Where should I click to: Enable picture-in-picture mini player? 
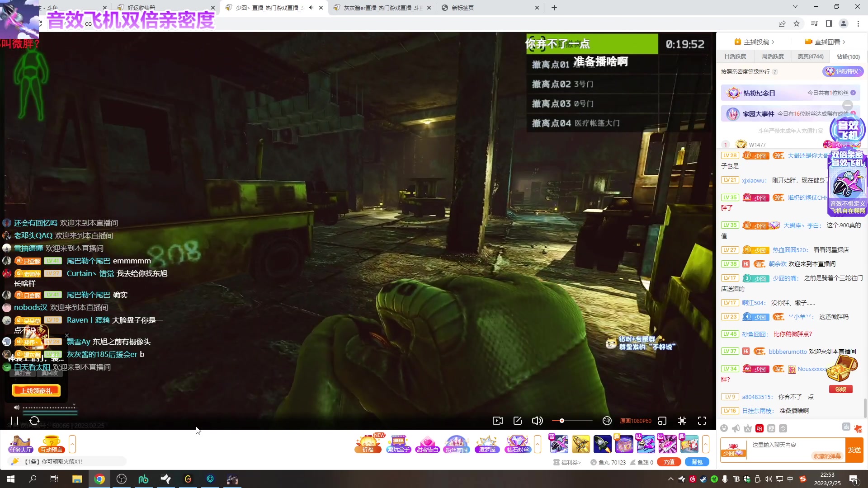[x=662, y=421]
